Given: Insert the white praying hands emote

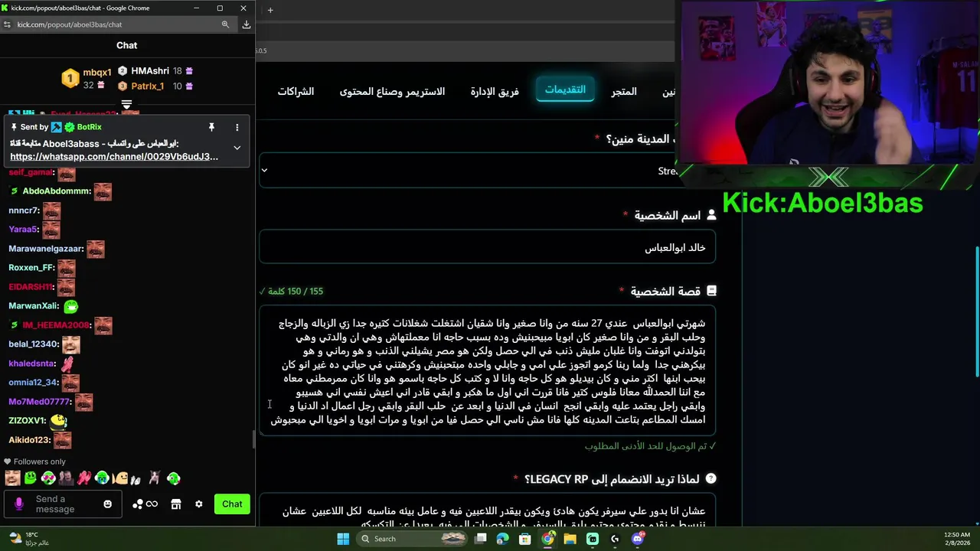Looking at the screenshot, I should (136, 480).
